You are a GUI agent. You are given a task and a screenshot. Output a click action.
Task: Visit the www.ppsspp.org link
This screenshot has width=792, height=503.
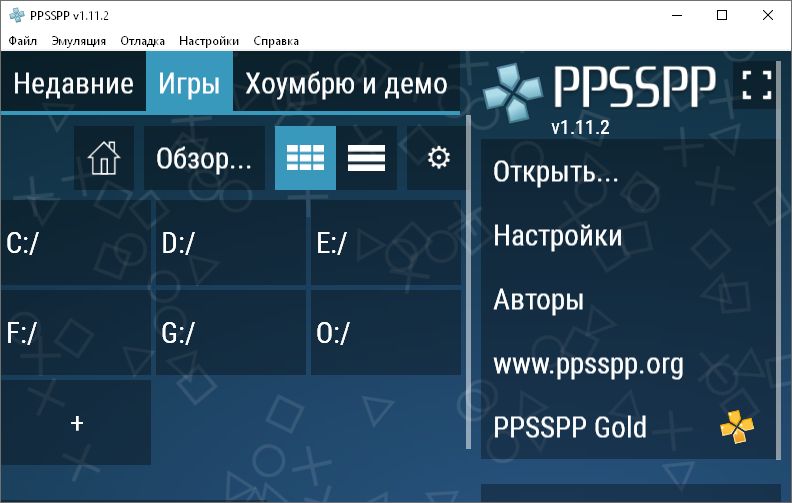(628, 364)
